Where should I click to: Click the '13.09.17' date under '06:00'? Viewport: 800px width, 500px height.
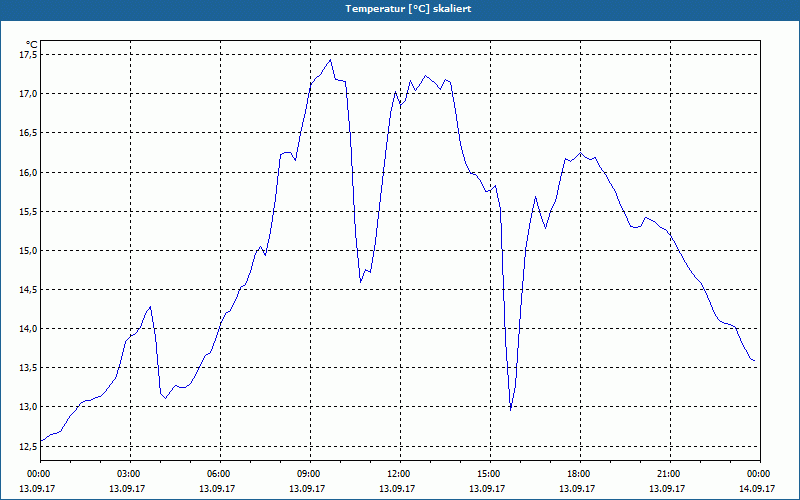click(x=217, y=488)
